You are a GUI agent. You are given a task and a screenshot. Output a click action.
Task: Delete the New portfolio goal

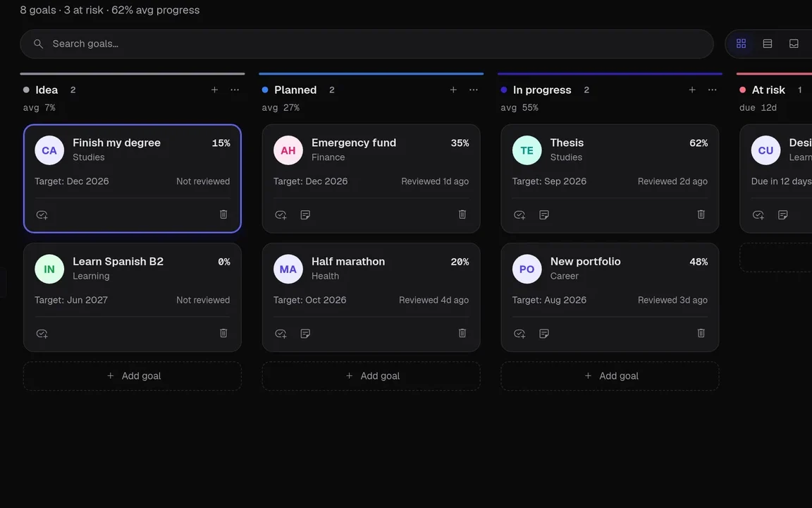click(701, 333)
